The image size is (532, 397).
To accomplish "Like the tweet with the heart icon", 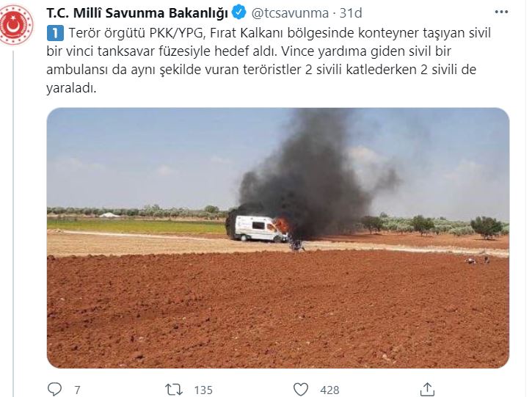I will [301, 390].
